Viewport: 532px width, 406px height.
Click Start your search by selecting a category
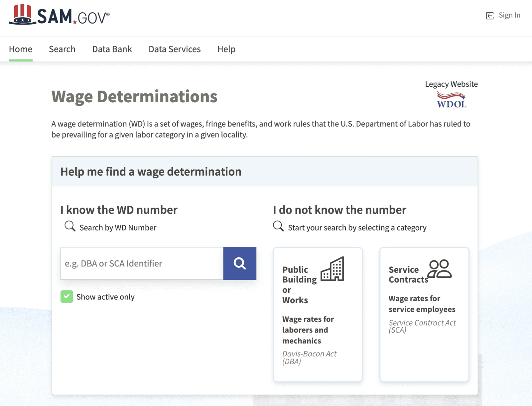[357, 228]
